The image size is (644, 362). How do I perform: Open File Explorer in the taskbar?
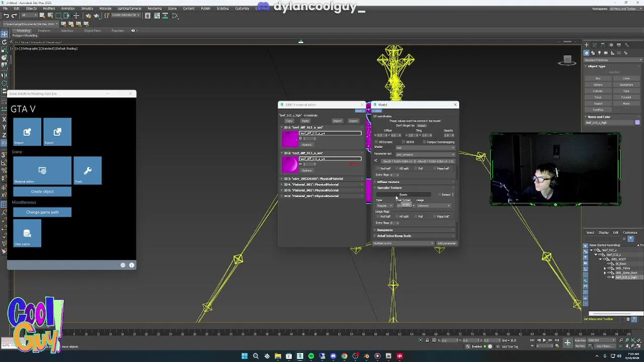point(278,356)
